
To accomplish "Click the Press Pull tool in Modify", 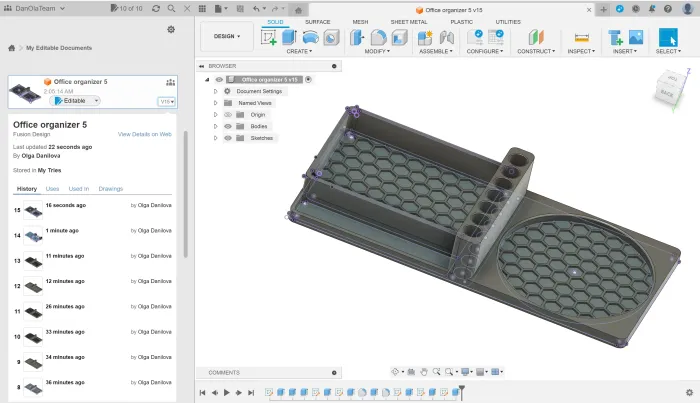I will click(358, 37).
